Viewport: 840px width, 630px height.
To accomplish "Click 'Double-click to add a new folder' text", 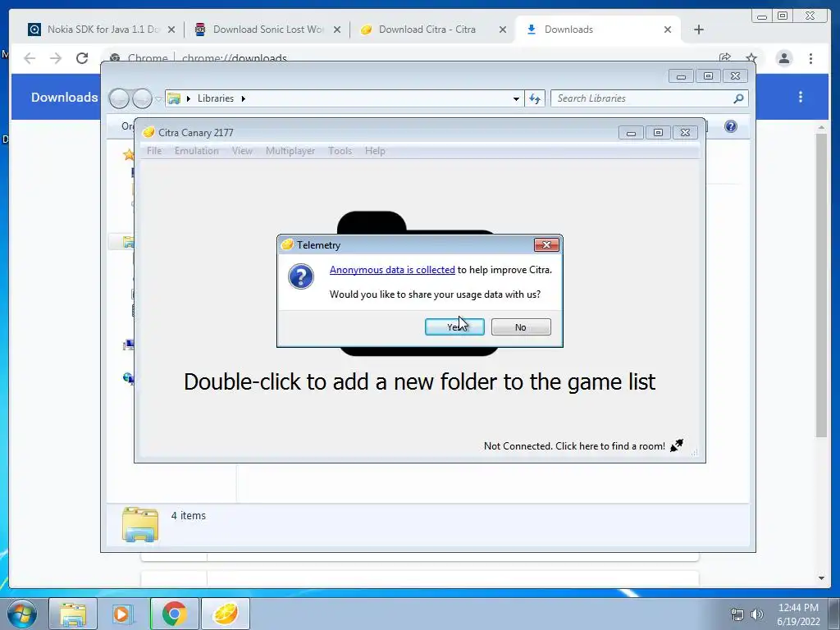I will [x=419, y=381].
